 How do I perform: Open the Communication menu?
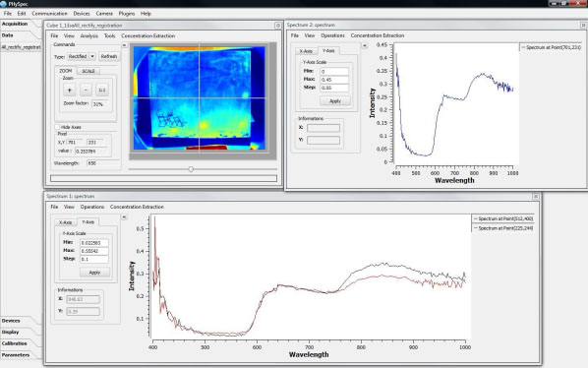coord(49,14)
